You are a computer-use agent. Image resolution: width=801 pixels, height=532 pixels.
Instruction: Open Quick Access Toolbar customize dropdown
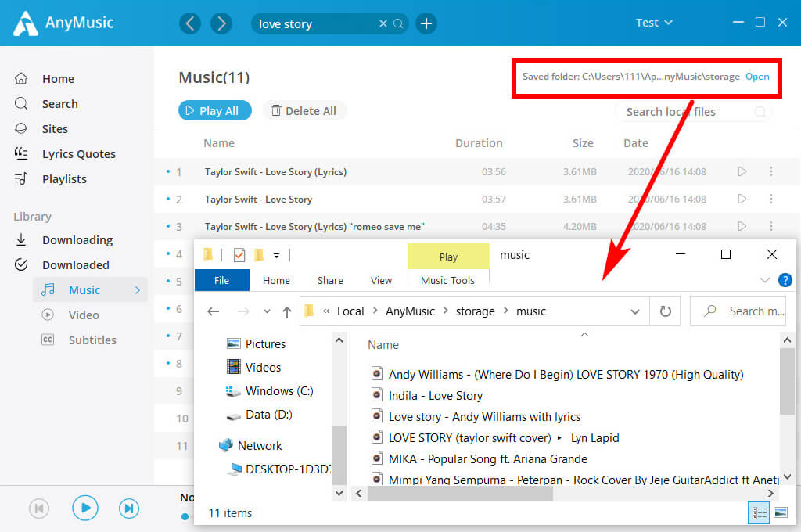(x=276, y=255)
